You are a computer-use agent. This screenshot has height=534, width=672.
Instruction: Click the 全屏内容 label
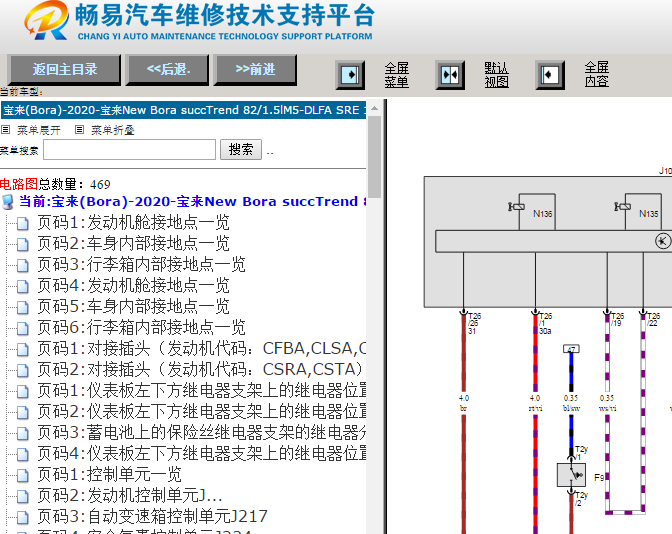click(597, 74)
